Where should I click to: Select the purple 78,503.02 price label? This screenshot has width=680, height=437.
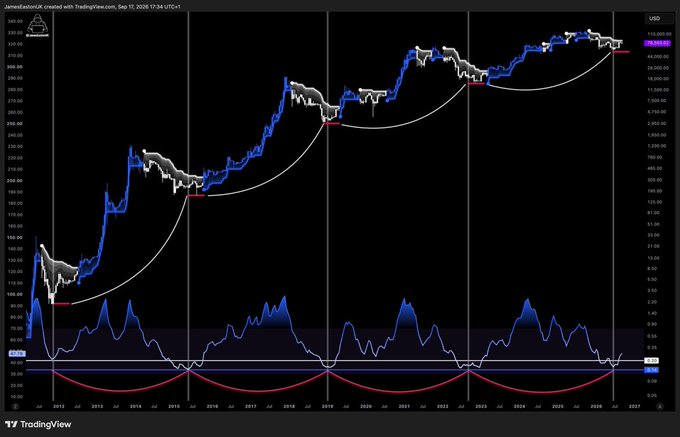[657, 43]
